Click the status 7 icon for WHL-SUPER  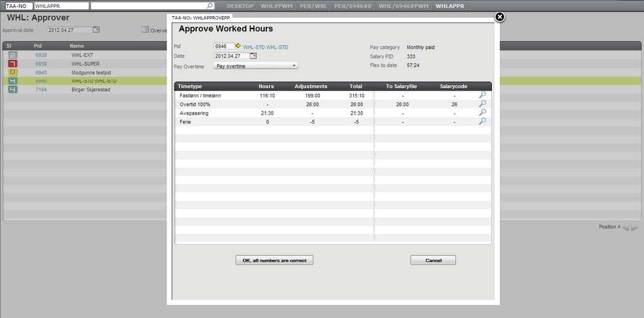(x=13, y=63)
